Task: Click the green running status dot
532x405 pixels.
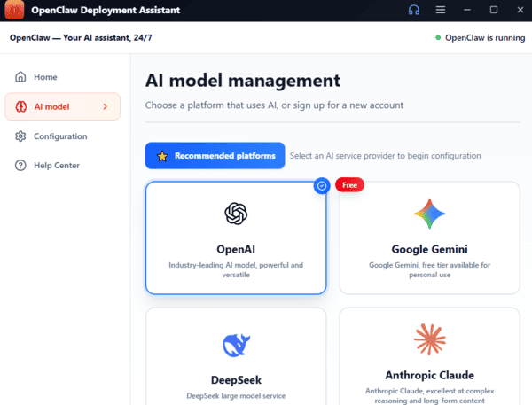Action: (x=438, y=37)
